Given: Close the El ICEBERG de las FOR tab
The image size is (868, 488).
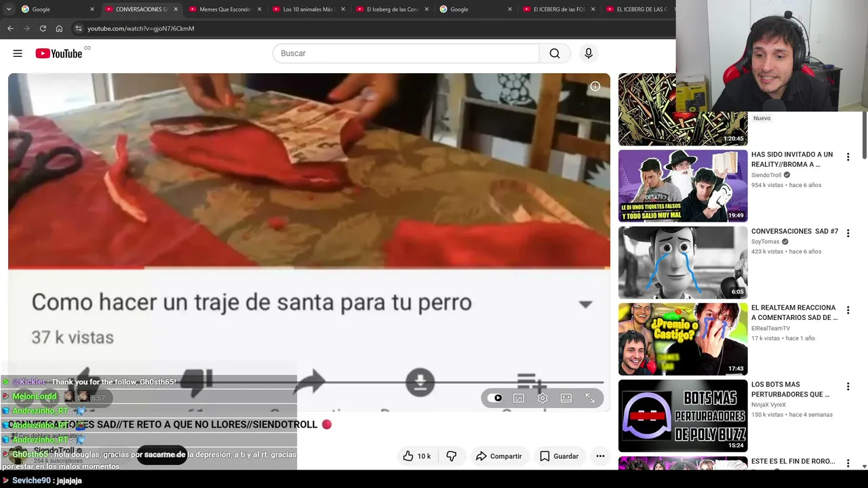Looking at the screenshot, I should tap(593, 9).
